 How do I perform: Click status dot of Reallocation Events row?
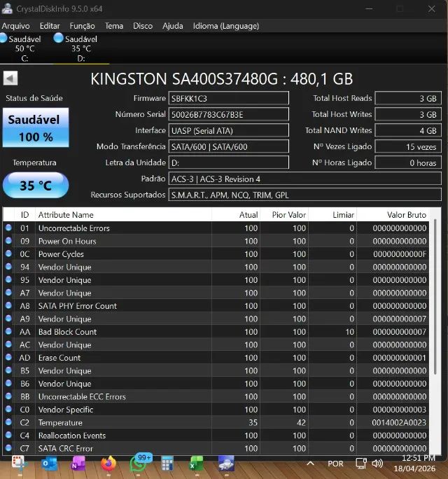(8, 435)
